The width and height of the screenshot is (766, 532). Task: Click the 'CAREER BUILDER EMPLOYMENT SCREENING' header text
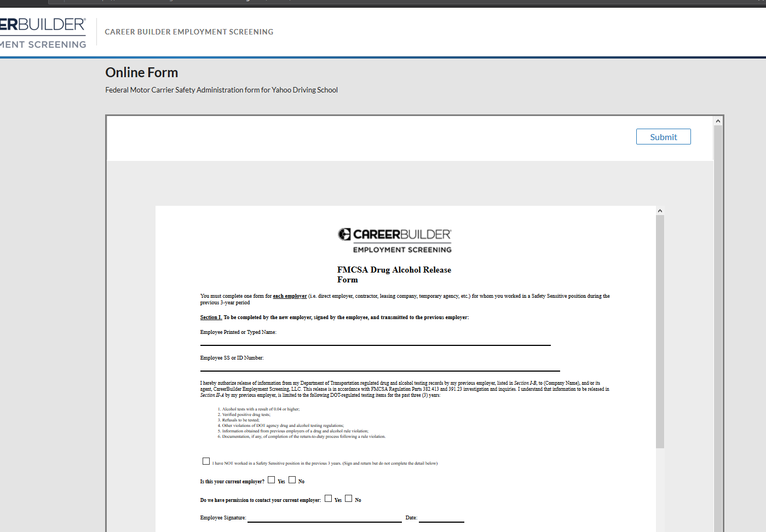(189, 32)
